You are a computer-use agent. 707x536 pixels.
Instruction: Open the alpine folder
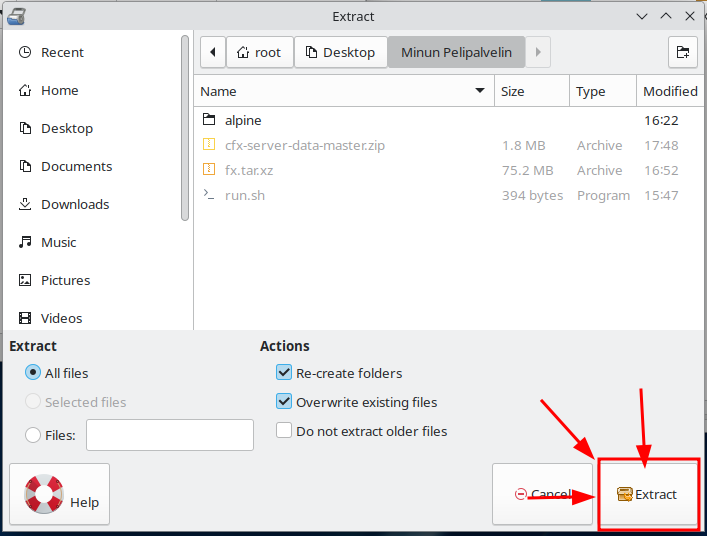click(243, 121)
